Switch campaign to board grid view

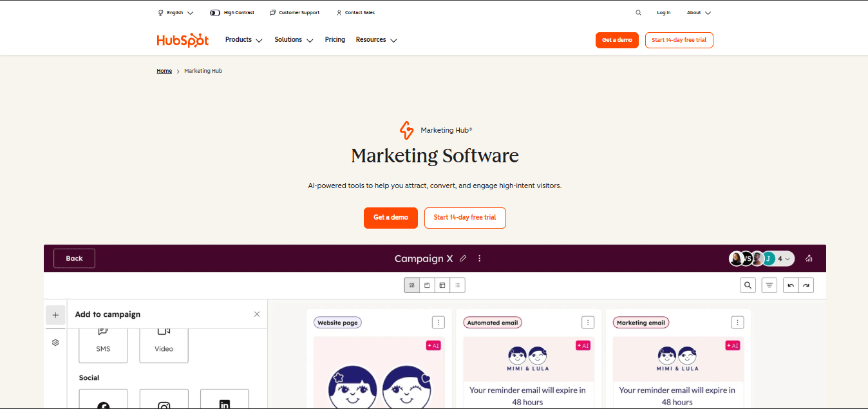pos(412,285)
